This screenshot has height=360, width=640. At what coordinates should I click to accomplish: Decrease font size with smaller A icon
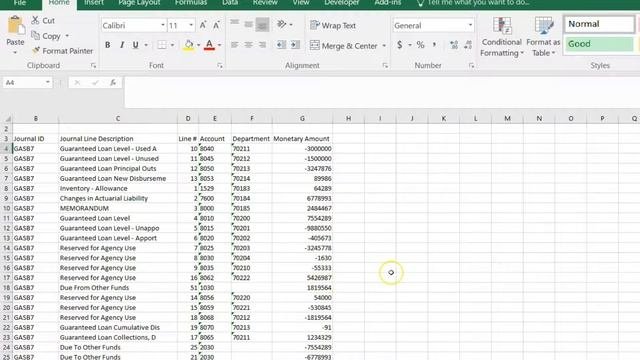(x=216, y=25)
